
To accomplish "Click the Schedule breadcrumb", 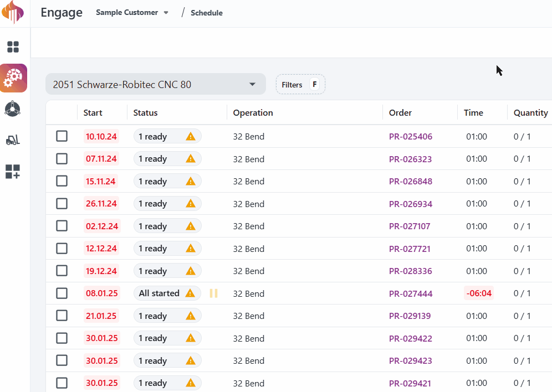I will click(x=207, y=13).
